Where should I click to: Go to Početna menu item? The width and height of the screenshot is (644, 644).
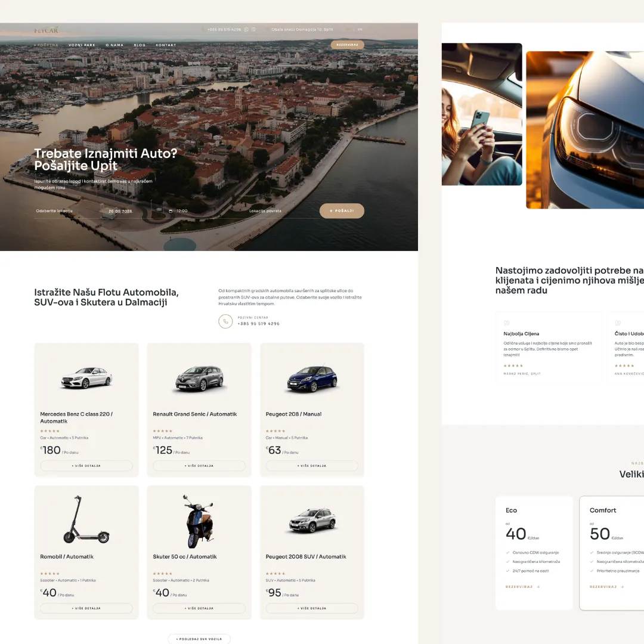pos(47,45)
